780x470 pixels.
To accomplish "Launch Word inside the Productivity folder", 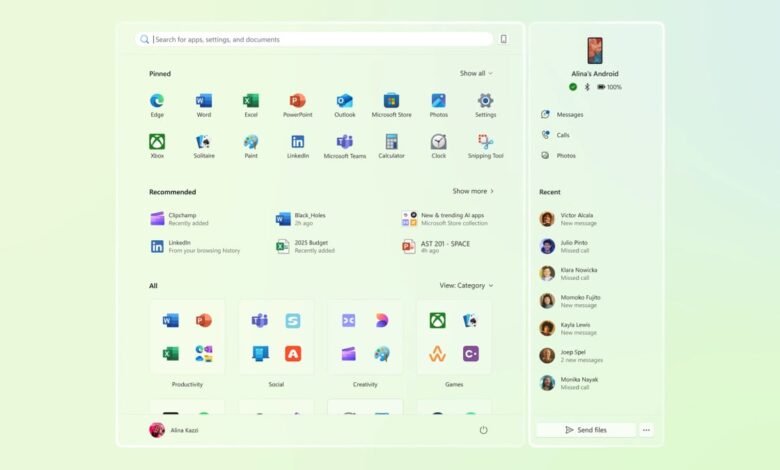I will 170,320.
